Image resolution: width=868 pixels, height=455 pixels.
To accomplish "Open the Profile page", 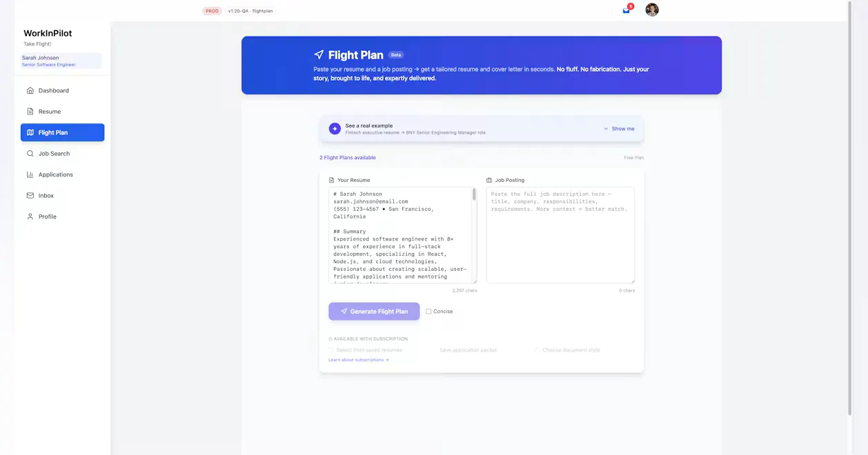I will click(62, 216).
